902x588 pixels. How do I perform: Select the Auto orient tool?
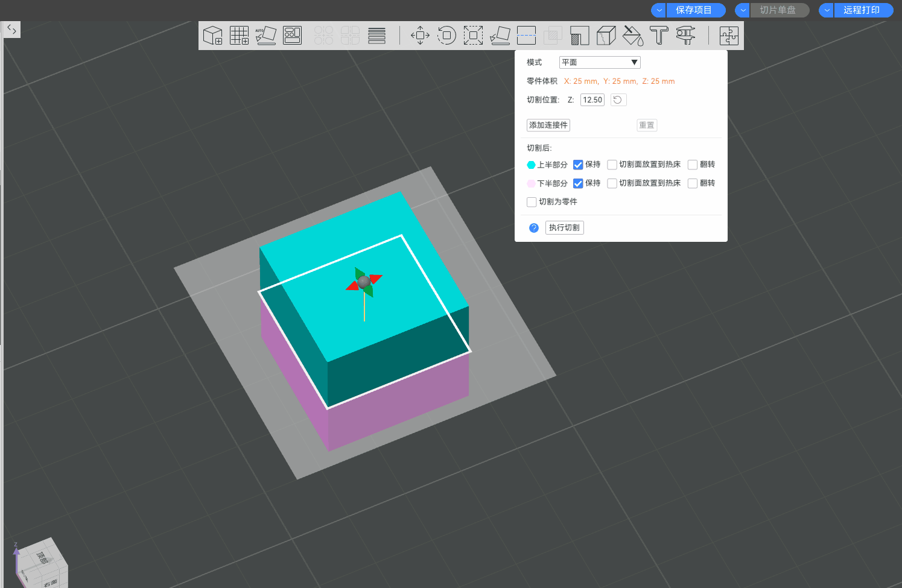pyautogui.click(x=265, y=36)
